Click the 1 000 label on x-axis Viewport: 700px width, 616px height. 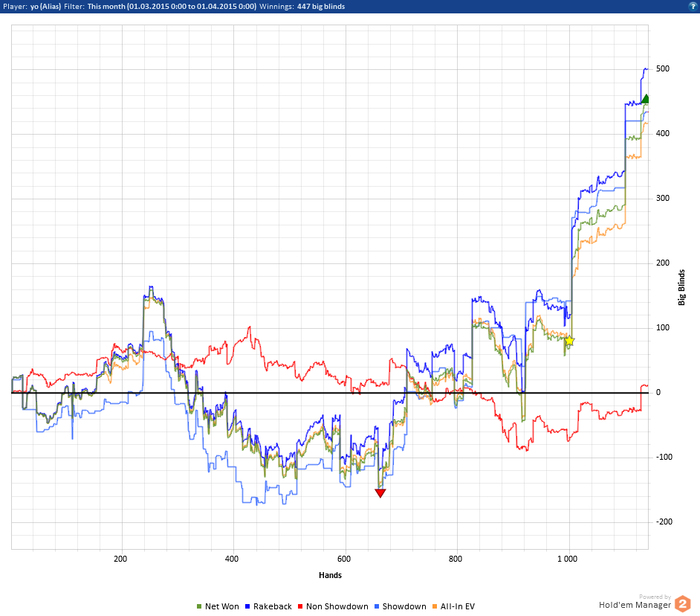click(x=567, y=559)
